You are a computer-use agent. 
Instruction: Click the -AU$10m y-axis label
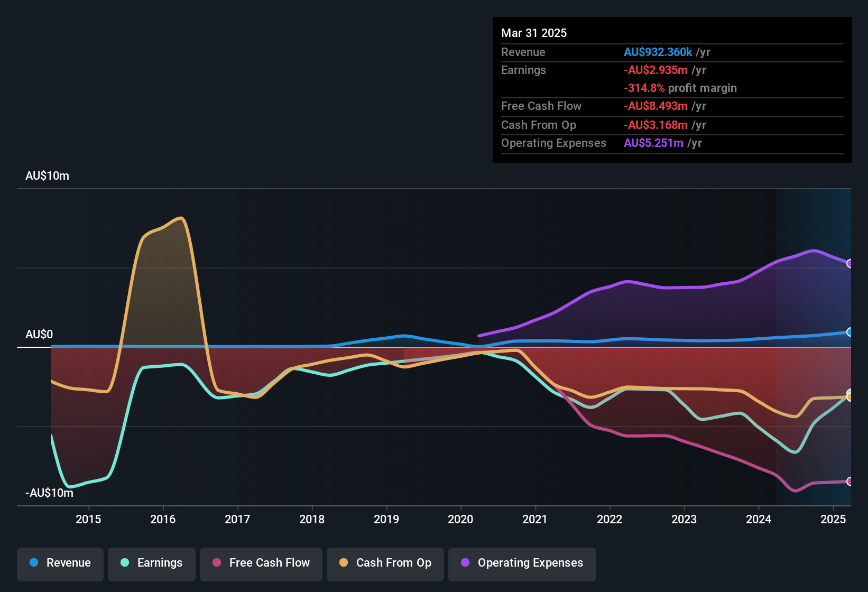(50, 493)
